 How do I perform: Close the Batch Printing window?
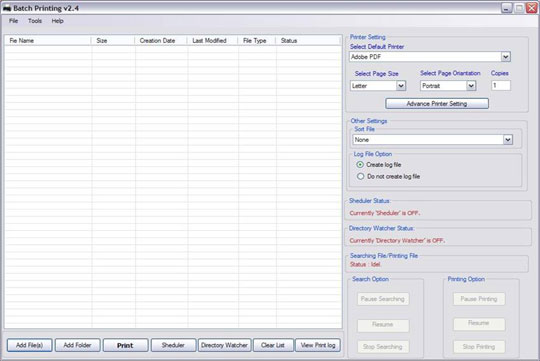point(531,8)
